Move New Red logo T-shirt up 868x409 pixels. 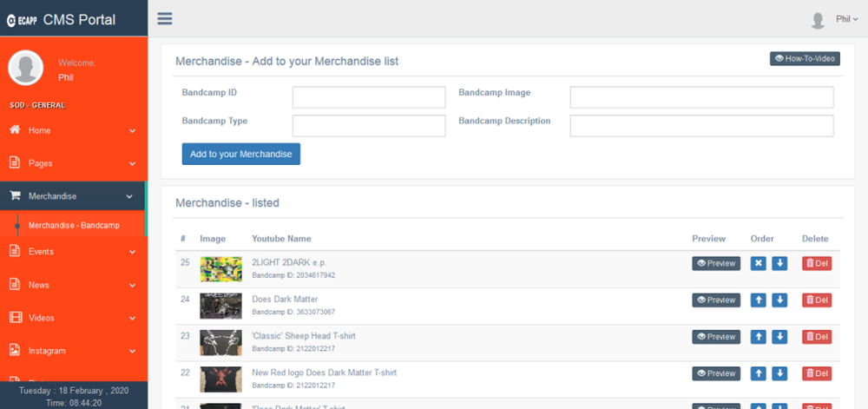759,373
